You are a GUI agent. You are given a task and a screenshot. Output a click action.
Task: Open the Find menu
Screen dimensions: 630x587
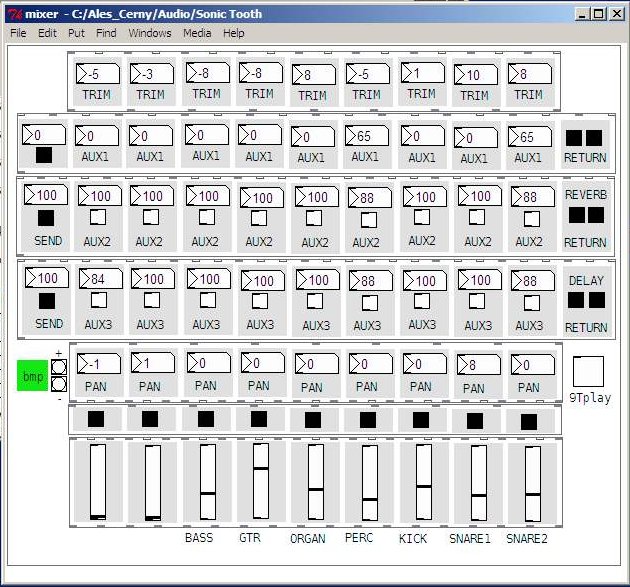coord(106,33)
